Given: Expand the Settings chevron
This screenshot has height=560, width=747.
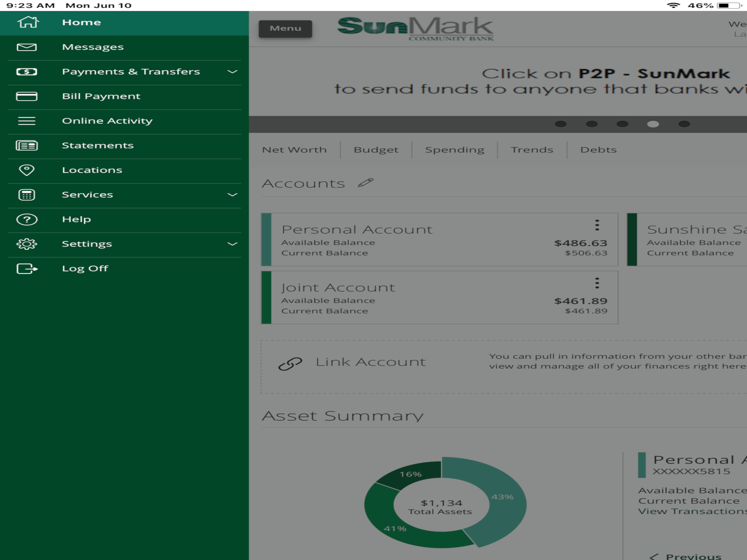Looking at the screenshot, I should click(x=232, y=244).
